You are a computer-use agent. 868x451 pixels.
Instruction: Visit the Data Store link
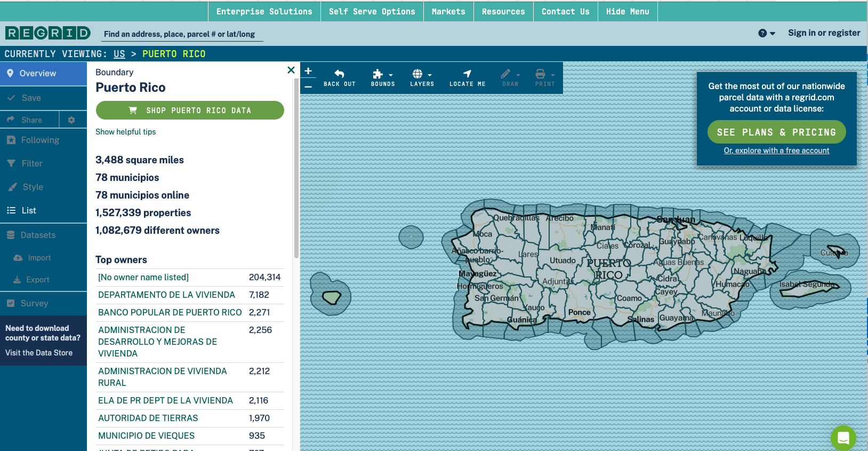[39, 353]
